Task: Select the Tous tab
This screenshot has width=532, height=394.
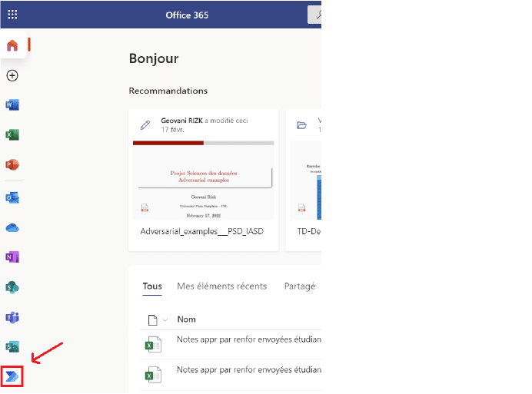Action: (x=152, y=286)
